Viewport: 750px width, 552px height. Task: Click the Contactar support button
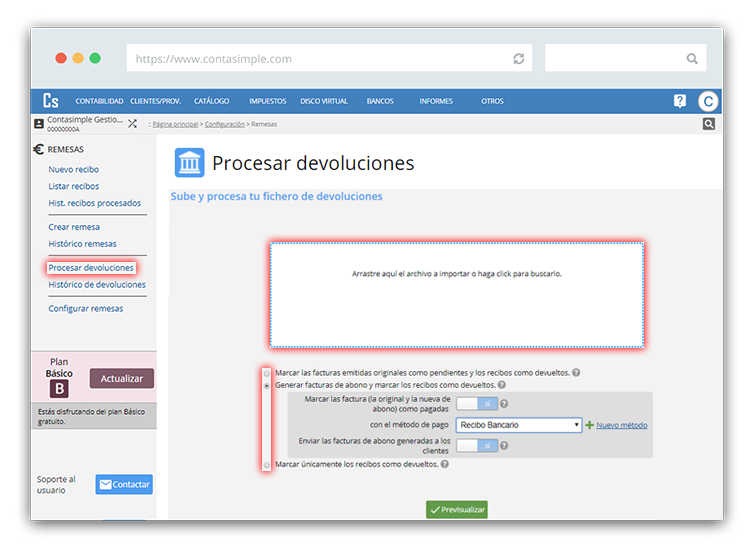[124, 484]
